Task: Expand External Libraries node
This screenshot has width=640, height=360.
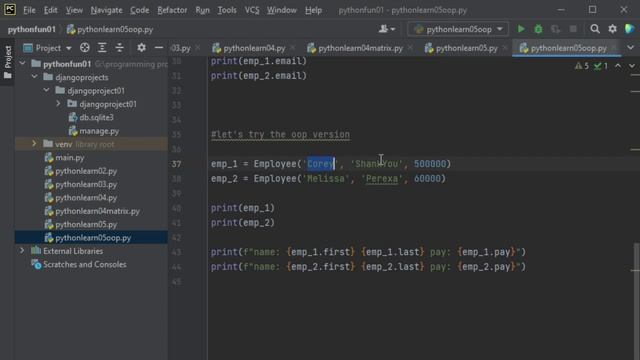Action: [22, 251]
